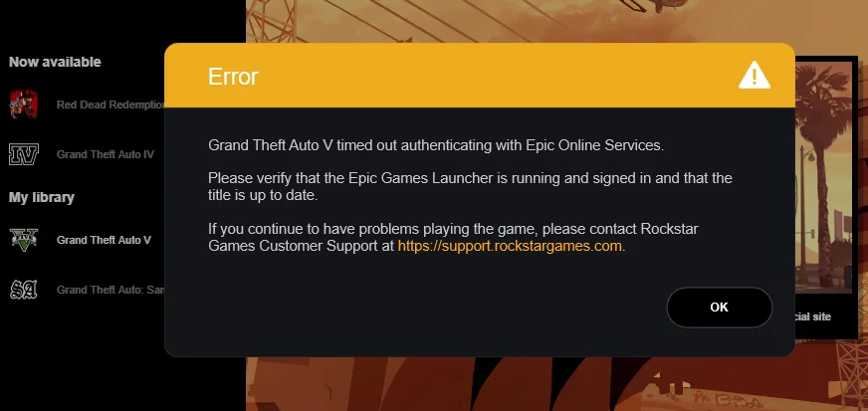Click the Please verify Epic Games Launcher paragraph
Screen dimensions: 868x411
pos(470,186)
